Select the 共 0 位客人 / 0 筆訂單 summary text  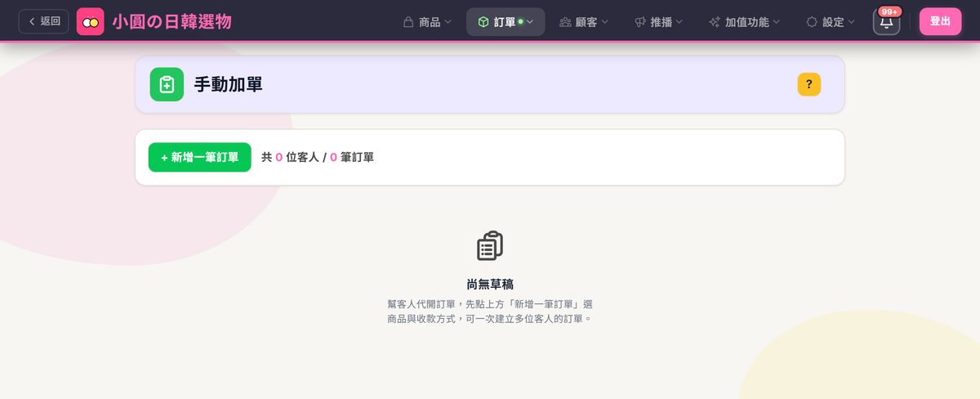[x=318, y=157]
